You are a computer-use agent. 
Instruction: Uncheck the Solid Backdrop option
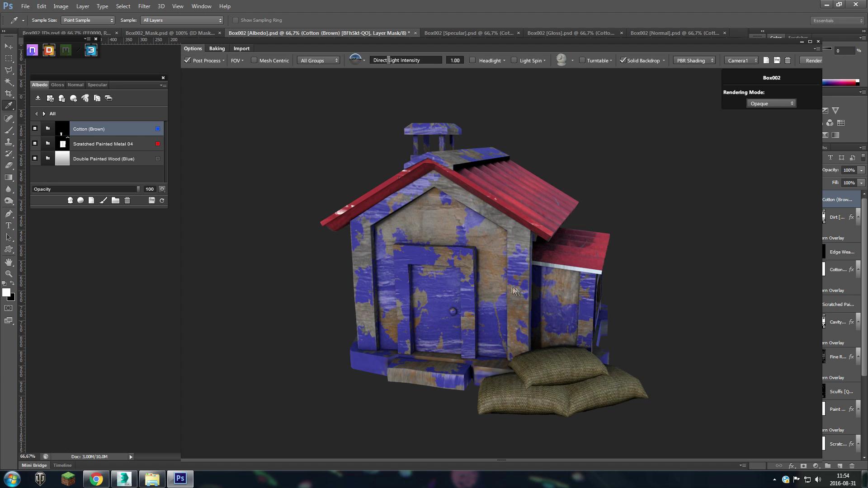[x=623, y=60]
